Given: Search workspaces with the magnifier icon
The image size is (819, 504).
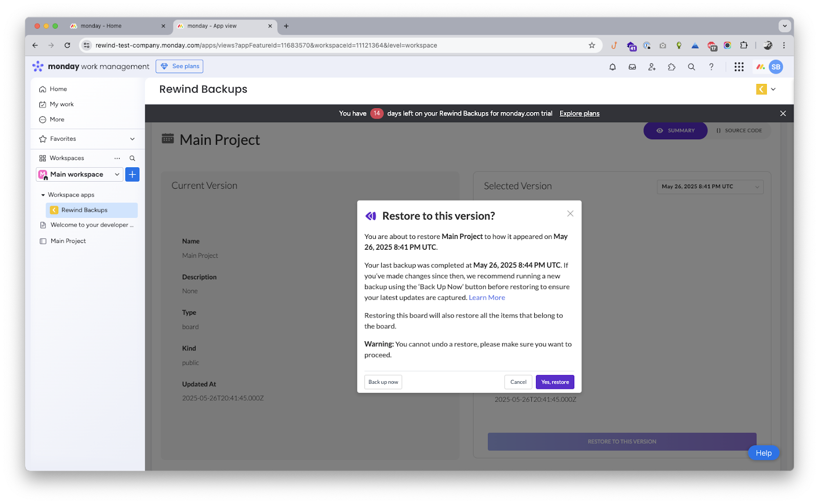Looking at the screenshot, I should point(132,158).
